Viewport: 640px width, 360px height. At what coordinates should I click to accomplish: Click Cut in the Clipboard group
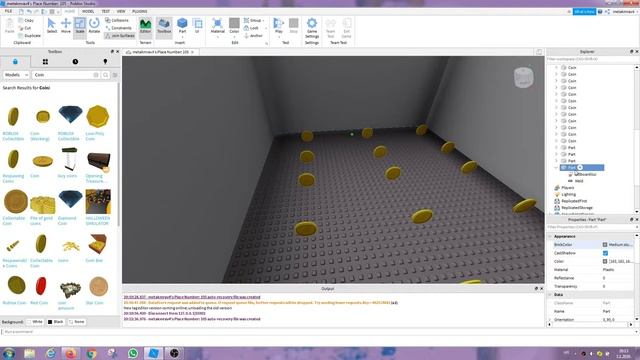point(25,28)
